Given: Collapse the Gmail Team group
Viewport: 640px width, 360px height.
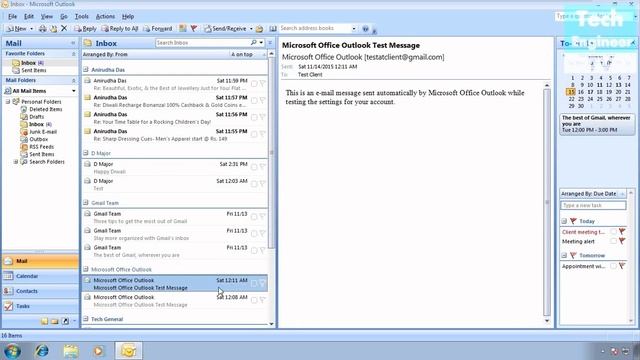Looking at the screenshot, I should [86, 203].
